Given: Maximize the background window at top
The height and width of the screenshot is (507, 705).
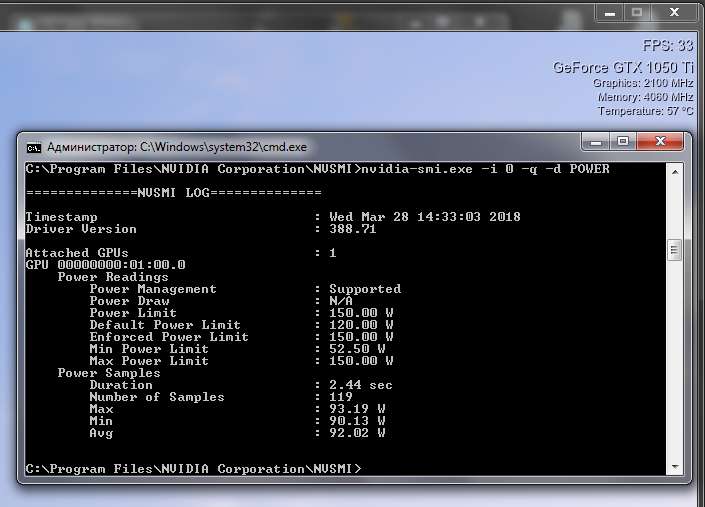Looking at the screenshot, I should [637, 13].
